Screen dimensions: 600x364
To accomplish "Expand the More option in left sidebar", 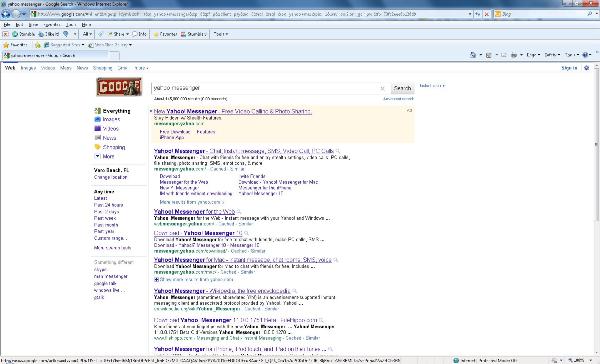I will [104, 156].
